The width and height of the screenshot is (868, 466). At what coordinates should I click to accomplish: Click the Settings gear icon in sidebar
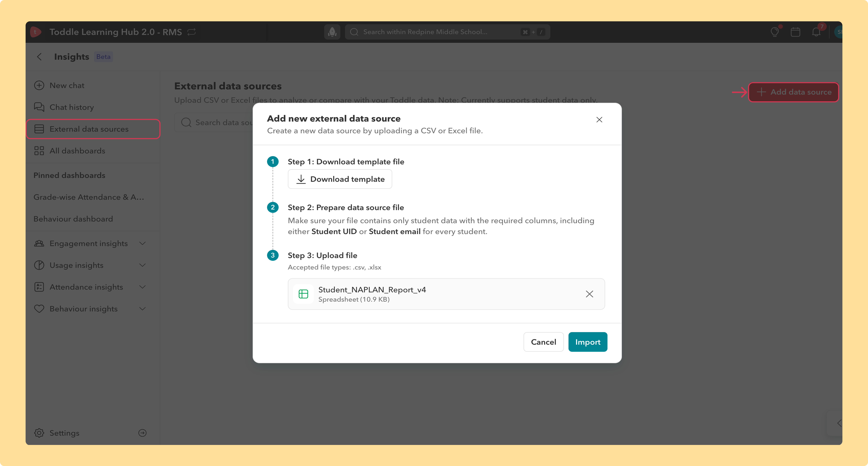[x=39, y=433]
